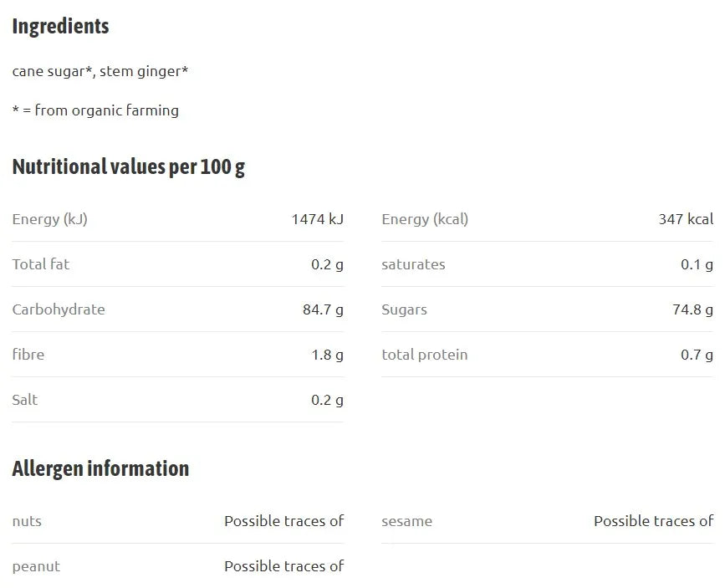Screen dimensions: 725x588
Task: Click the Energy (kcal) label
Action: 425,219
